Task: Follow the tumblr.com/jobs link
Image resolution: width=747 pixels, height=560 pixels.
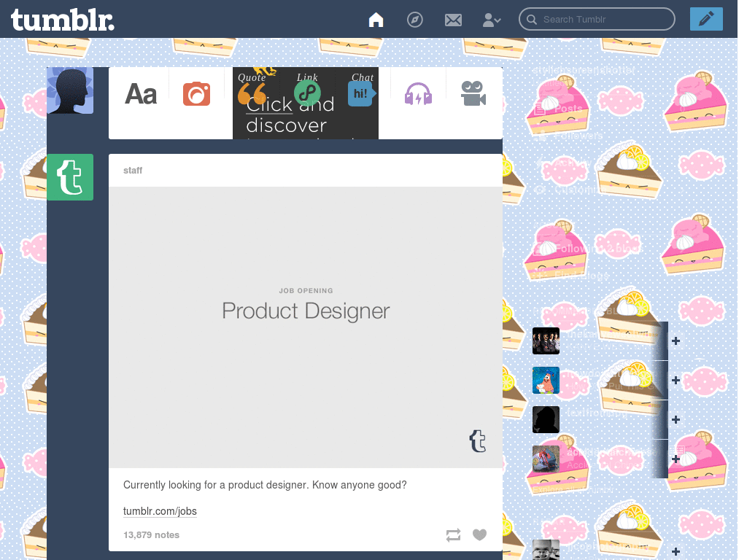Action: click(x=160, y=511)
